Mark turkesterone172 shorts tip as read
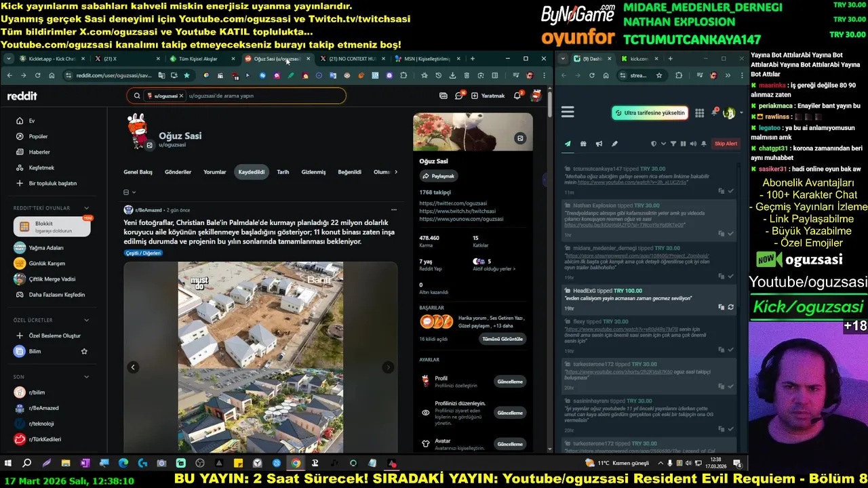868x488 pixels. [730, 386]
